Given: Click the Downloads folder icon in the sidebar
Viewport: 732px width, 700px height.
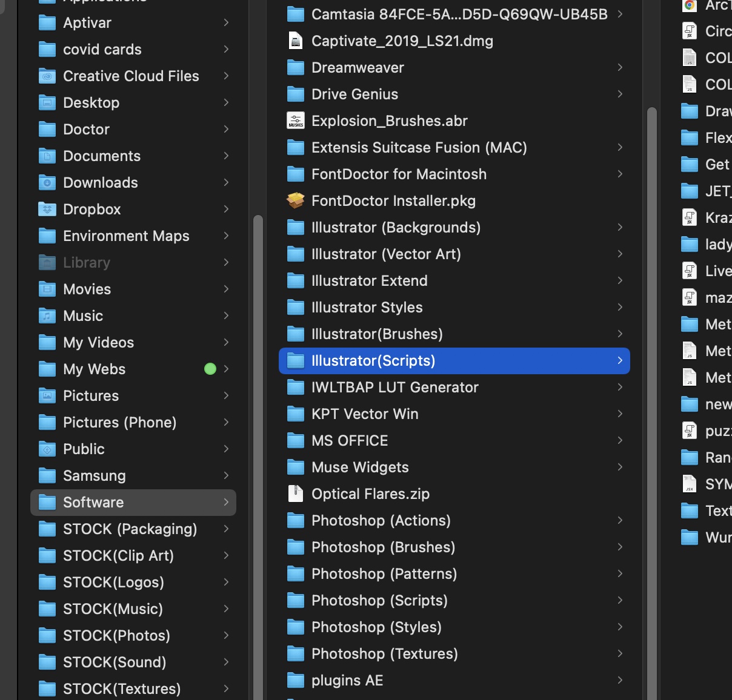Looking at the screenshot, I should (x=47, y=182).
